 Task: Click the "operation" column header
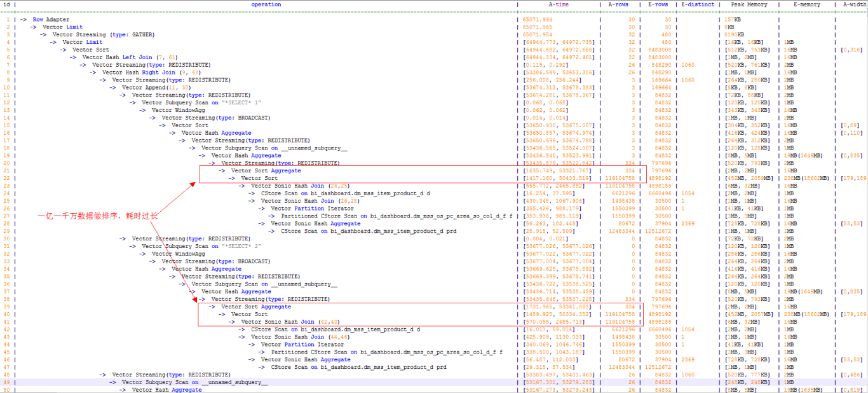266,4
